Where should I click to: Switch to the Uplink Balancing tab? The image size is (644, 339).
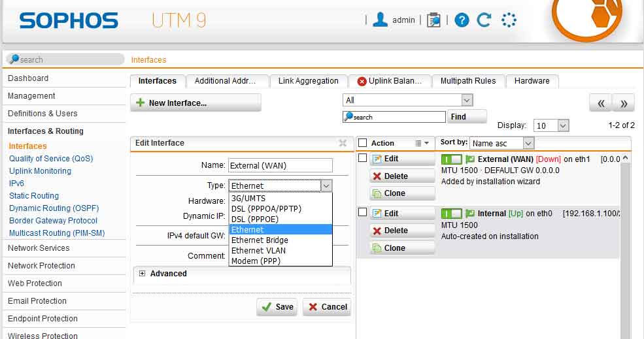390,81
